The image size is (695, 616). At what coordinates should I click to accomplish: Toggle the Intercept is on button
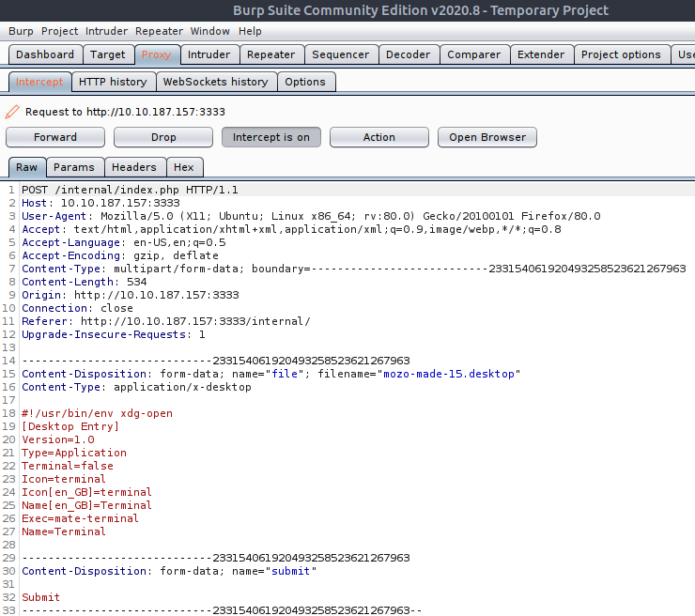pyautogui.click(x=271, y=137)
